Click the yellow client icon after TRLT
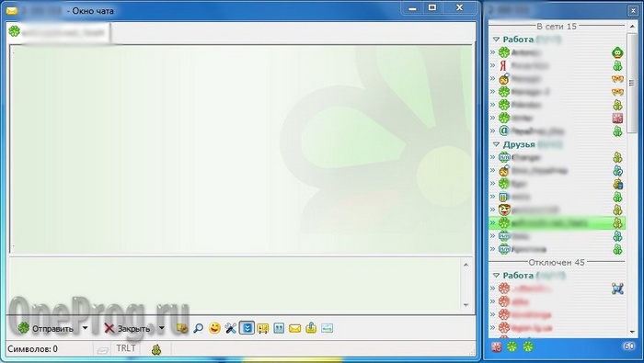Screen dimensions: 644x363 tap(156, 349)
